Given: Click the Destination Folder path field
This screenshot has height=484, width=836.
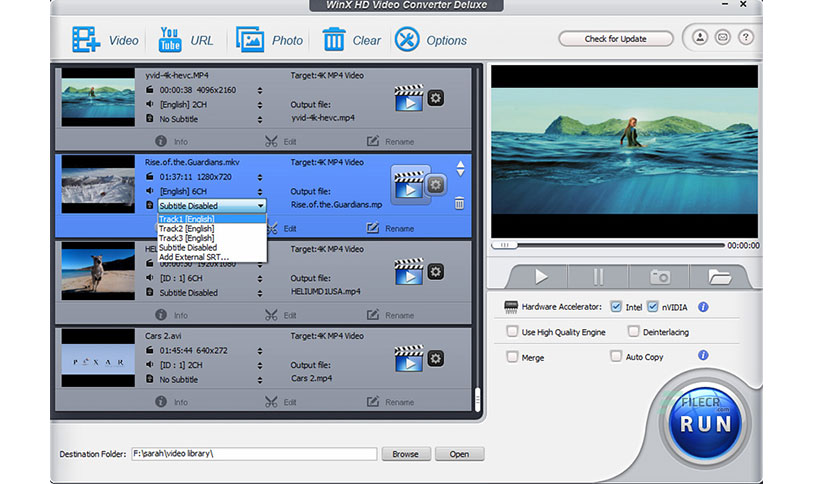Looking at the screenshot, I should (254, 454).
